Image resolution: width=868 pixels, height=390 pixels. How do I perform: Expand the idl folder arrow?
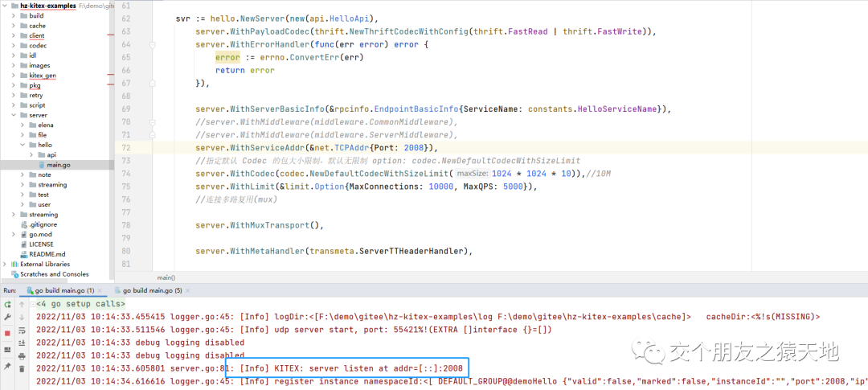pos(14,55)
